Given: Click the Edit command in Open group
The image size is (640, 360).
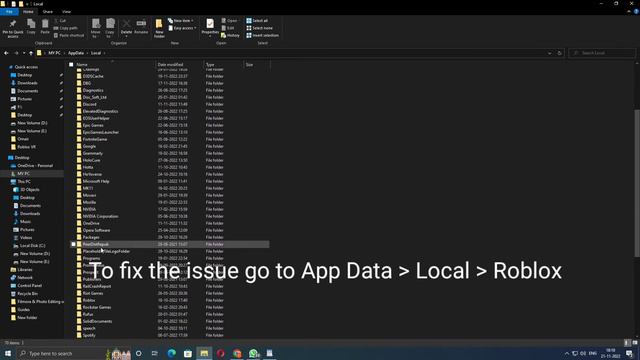Looking at the screenshot, I should 228,28.
